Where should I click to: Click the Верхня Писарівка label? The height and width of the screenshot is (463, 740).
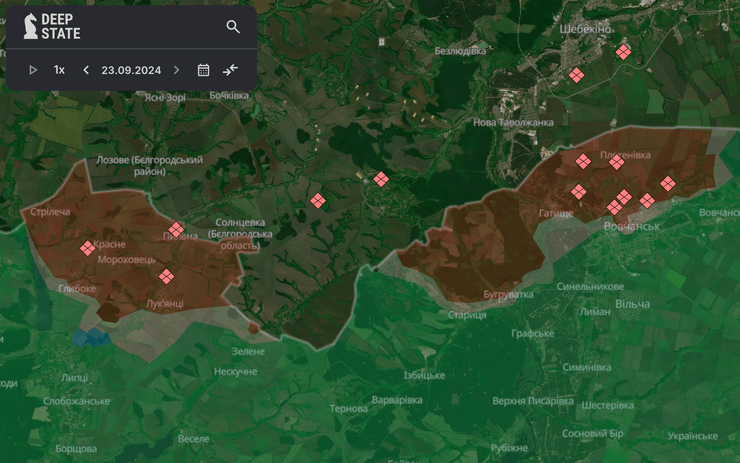(x=533, y=401)
